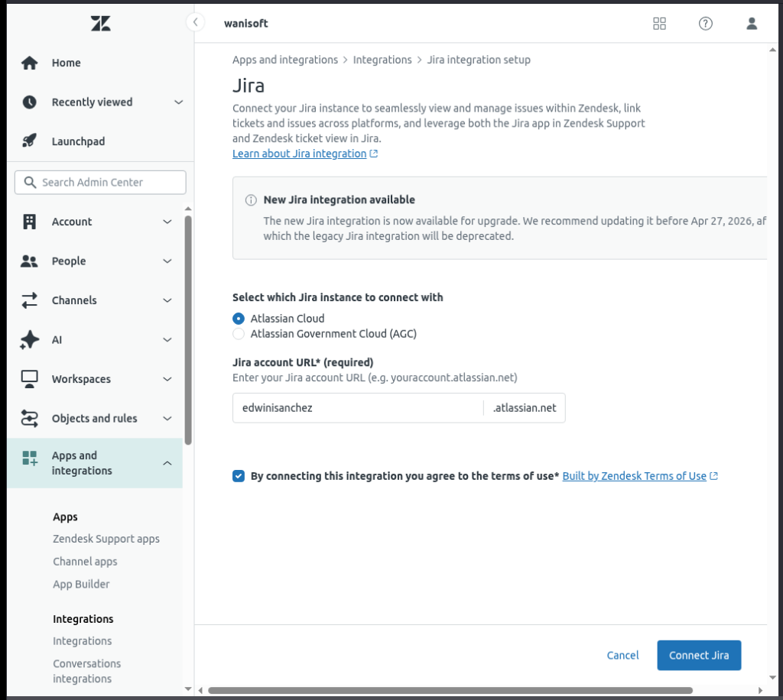Select the Atlassian Cloud radio button

point(238,319)
